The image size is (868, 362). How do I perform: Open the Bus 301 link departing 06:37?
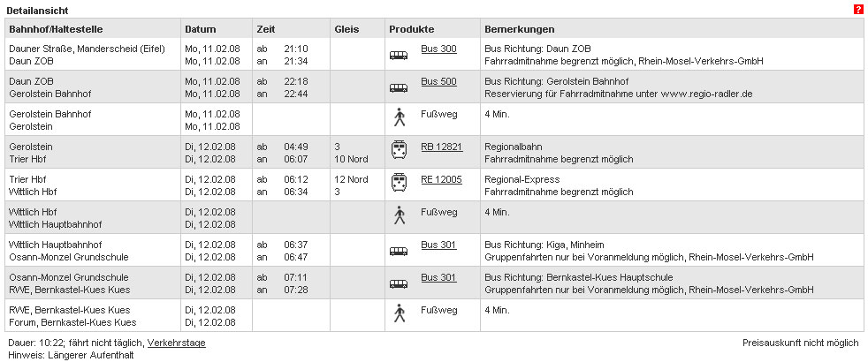tap(438, 245)
